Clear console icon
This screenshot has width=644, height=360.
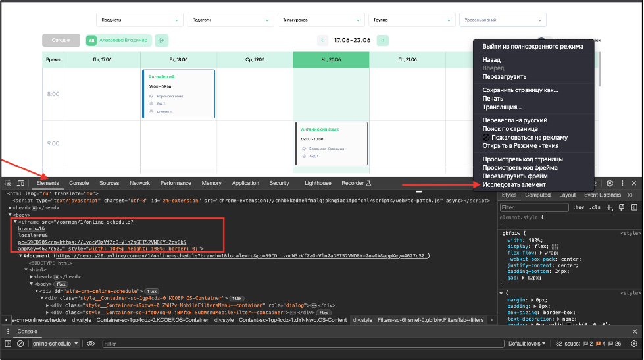tap(20, 344)
